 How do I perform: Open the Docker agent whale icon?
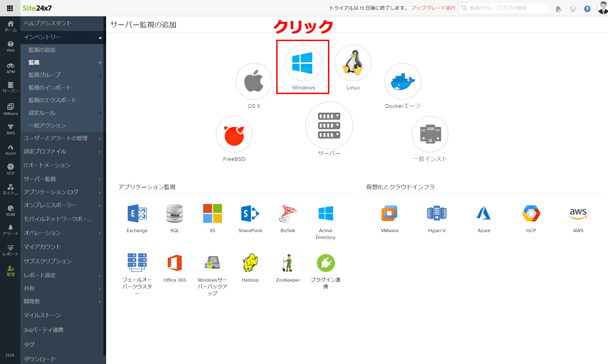403,81
